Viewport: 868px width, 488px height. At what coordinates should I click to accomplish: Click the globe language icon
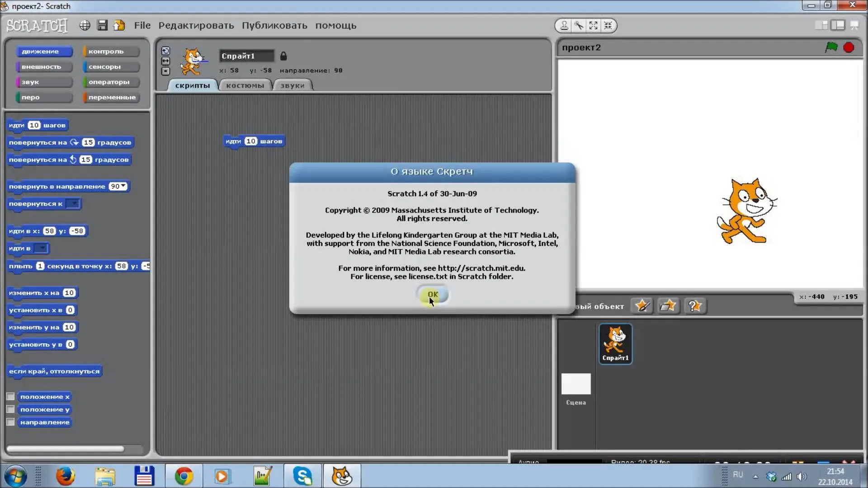85,26
